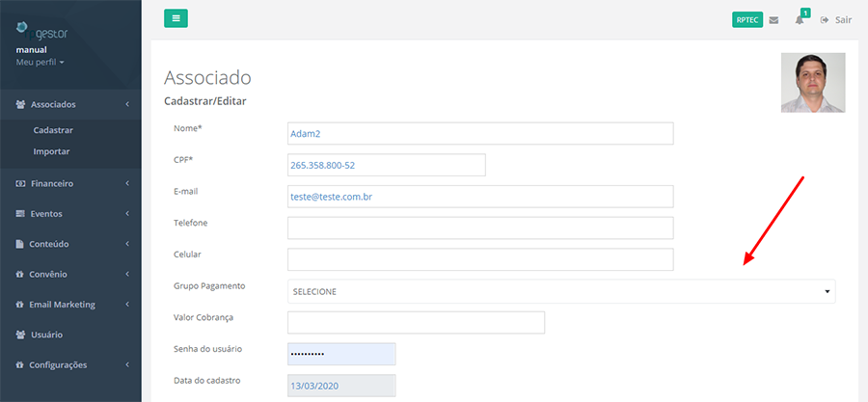
Task: Click the Gestor logo icon
Action: click(x=23, y=26)
